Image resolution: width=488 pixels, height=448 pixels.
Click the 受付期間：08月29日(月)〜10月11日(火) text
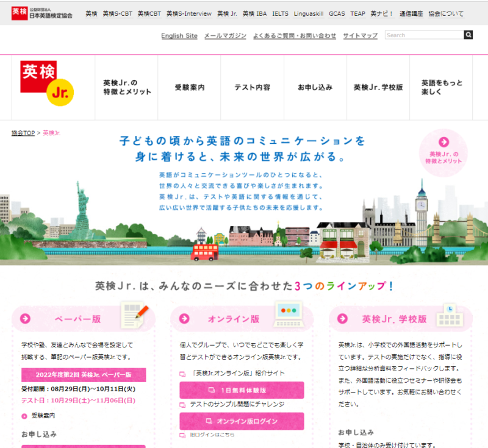point(79,389)
